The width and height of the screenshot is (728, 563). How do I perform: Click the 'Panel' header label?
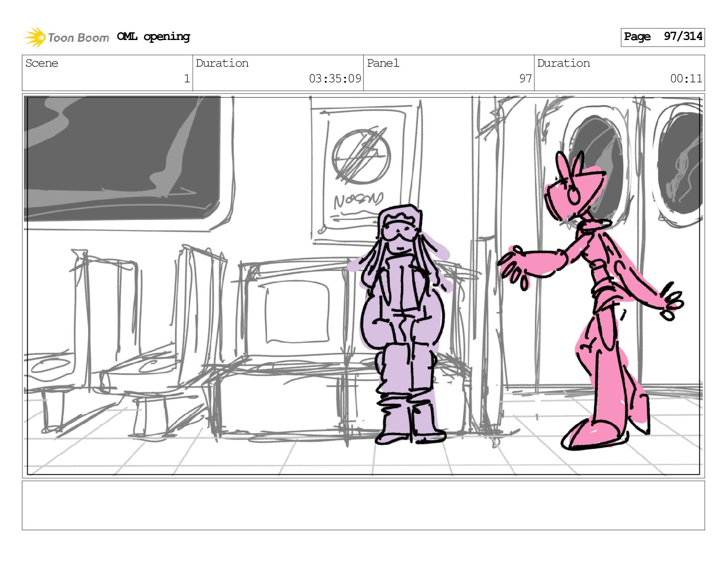click(x=383, y=63)
